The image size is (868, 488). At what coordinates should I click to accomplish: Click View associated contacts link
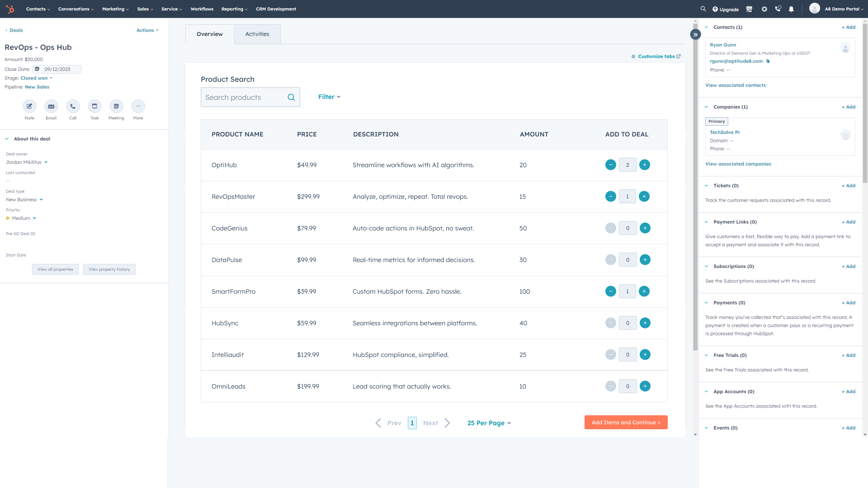click(736, 84)
